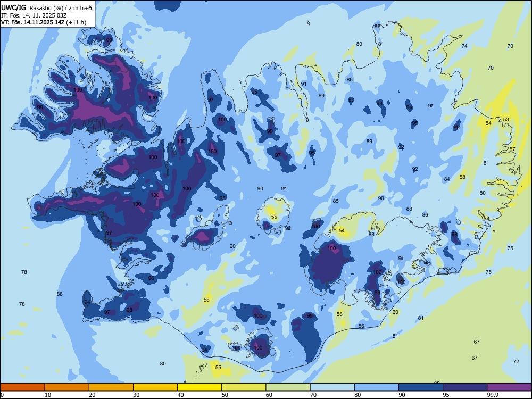Click the humidity value 72 on the map
Screen dimensions: 532x399
coord(516,362)
